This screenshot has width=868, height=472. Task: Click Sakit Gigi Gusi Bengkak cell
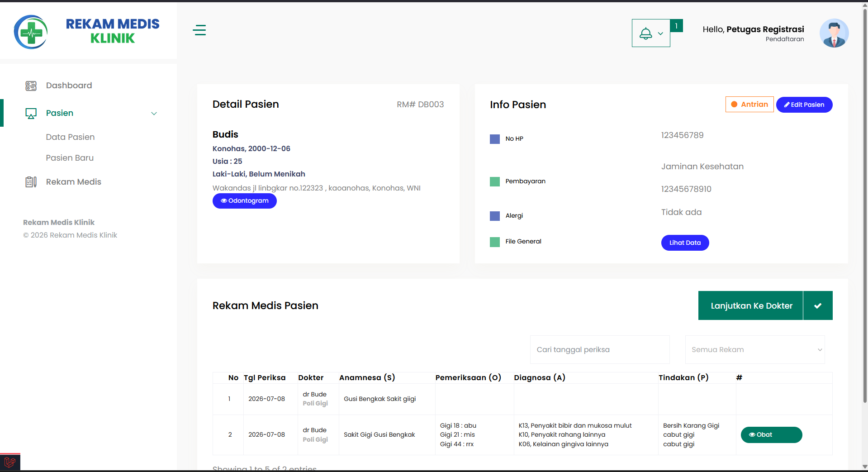click(x=379, y=434)
